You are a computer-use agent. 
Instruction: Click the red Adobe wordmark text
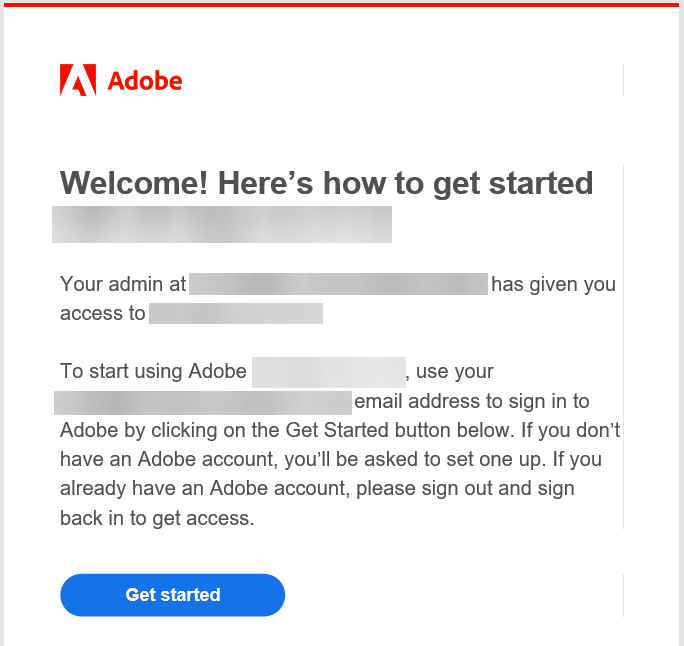tap(145, 81)
